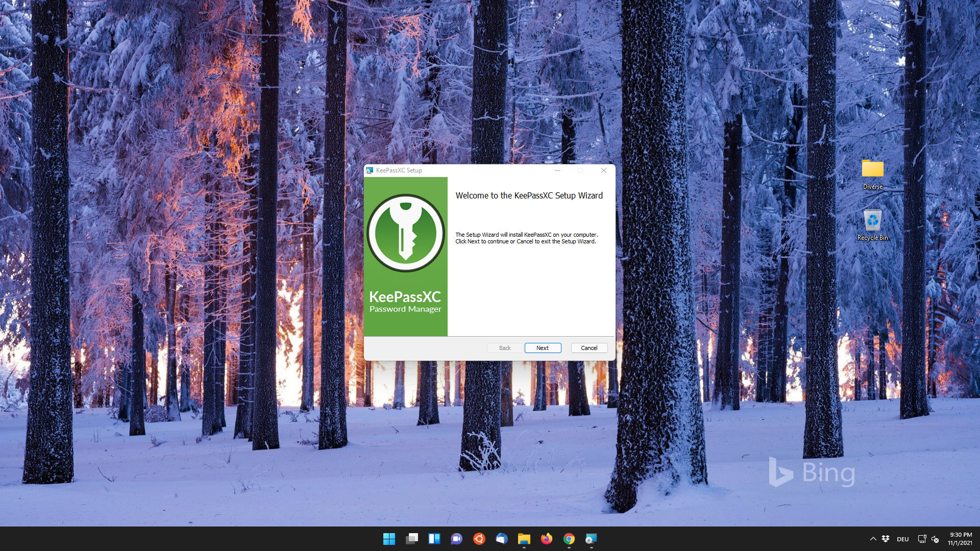
Task: Open Task View from taskbar
Action: pyautogui.click(x=412, y=539)
